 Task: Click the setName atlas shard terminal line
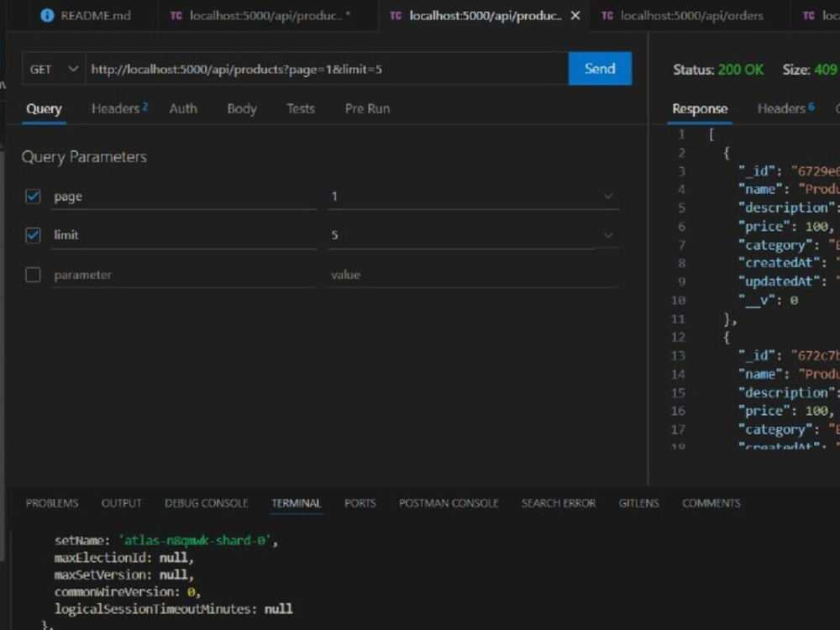(x=166, y=540)
